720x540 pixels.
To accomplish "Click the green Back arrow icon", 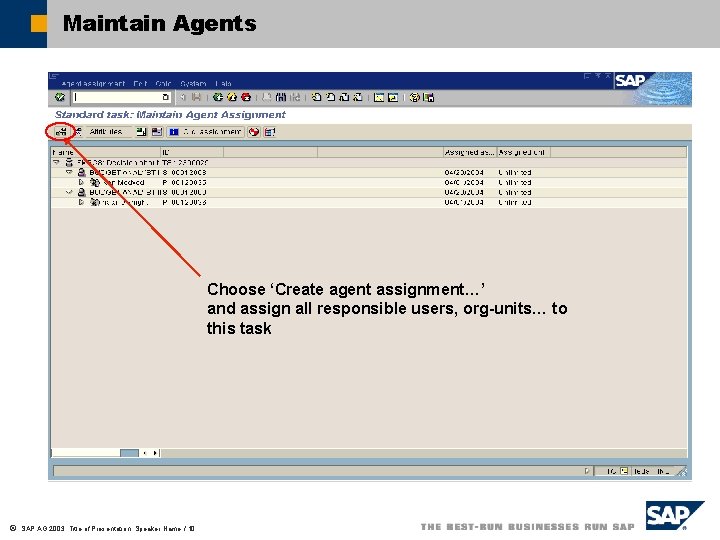I will click(218, 97).
